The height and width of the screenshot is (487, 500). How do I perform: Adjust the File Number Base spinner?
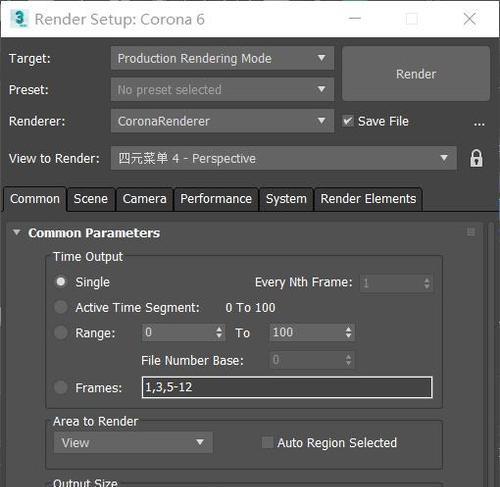coord(348,360)
